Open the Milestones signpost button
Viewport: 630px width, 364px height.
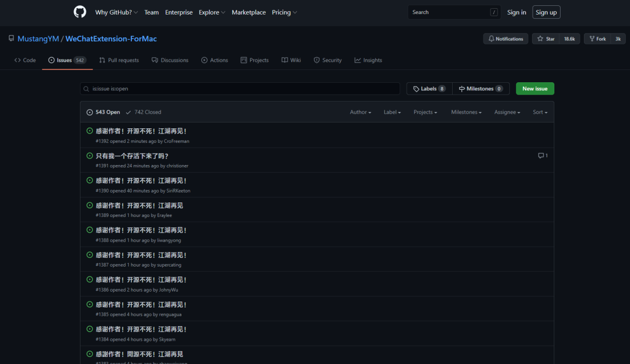(x=480, y=89)
